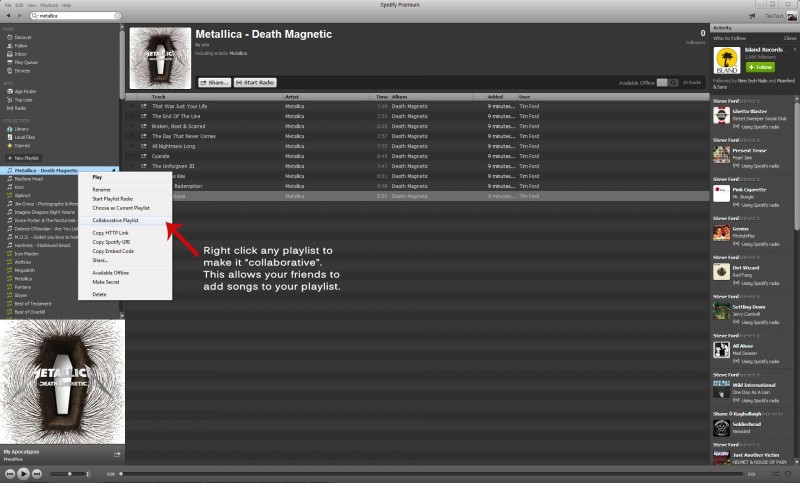Skip to the next track

[x=37, y=473]
